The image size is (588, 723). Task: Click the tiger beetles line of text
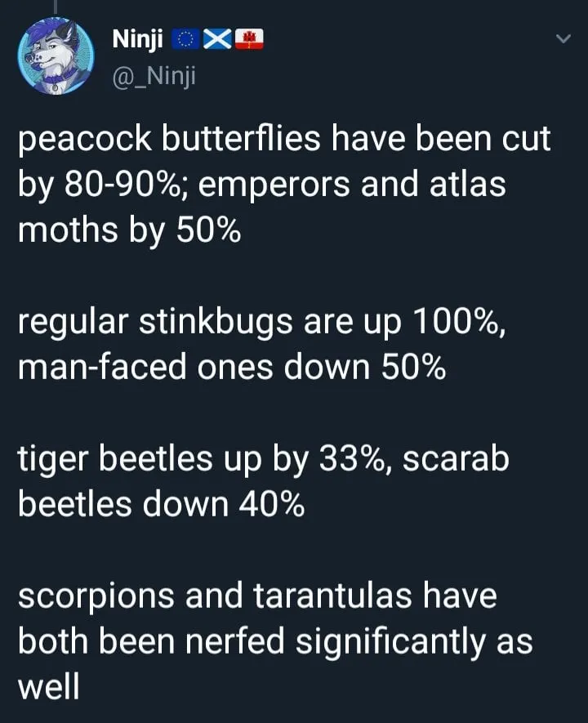[261, 481]
